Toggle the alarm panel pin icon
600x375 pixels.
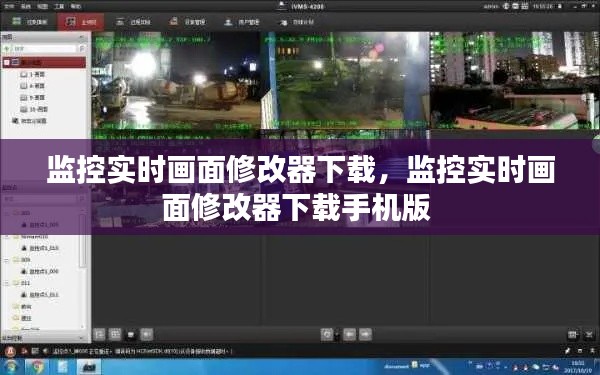coord(568,351)
